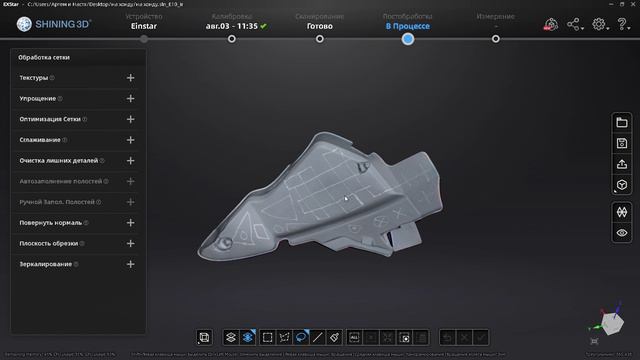The height and width of the screenshot is (360, 640).
Task: Expand the Зеркалирование section
Action: (x=130, y=264)
